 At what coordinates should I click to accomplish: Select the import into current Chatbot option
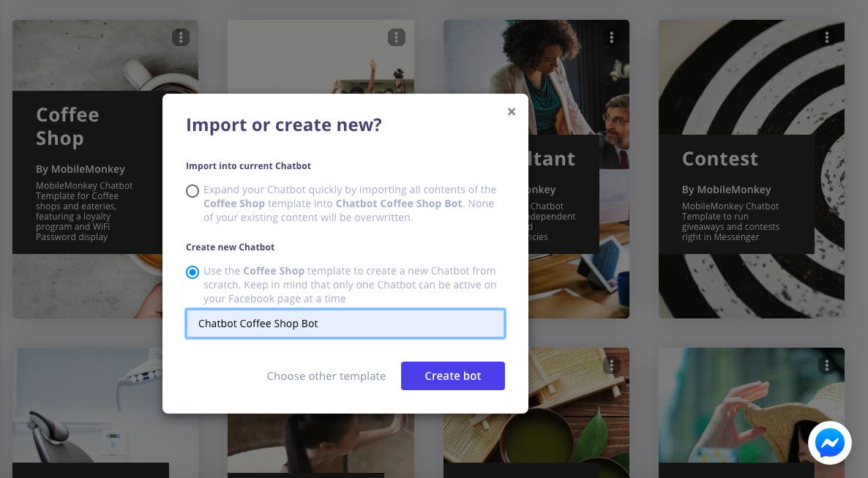[192, 190]
